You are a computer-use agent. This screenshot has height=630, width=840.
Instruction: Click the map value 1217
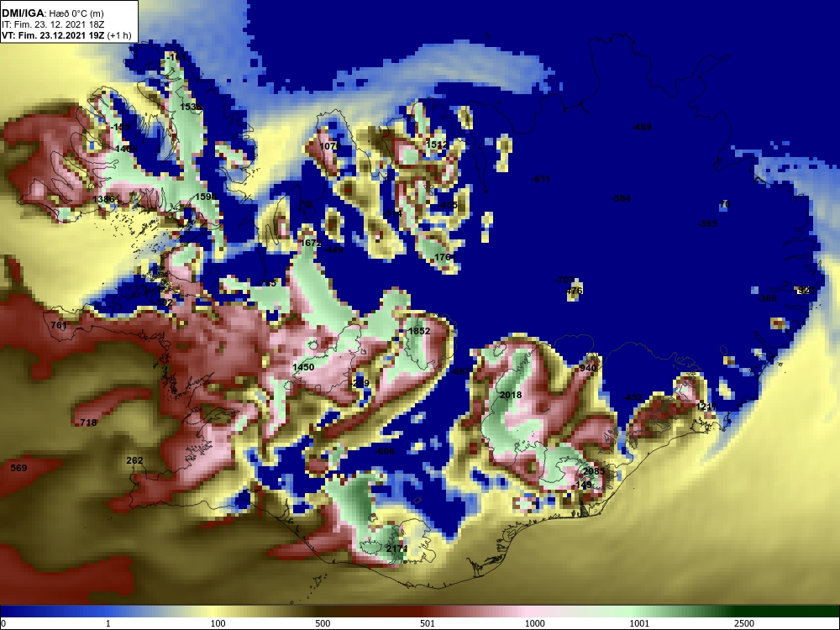[706, 407]
